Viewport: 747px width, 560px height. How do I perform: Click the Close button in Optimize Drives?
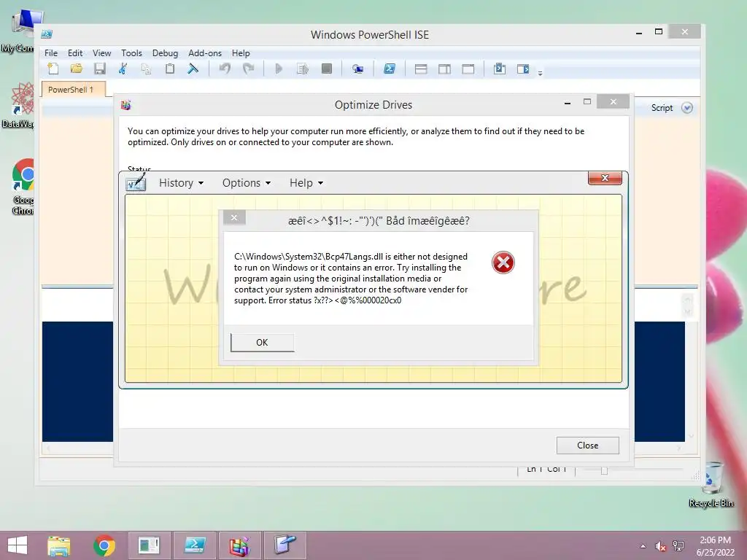click(587, 446)
